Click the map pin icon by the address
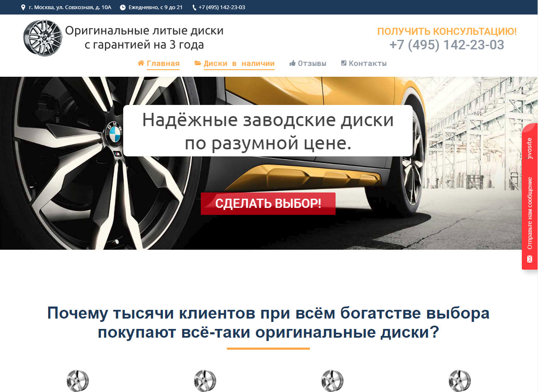This screenshot has width=538, height=392. point(23,7)
